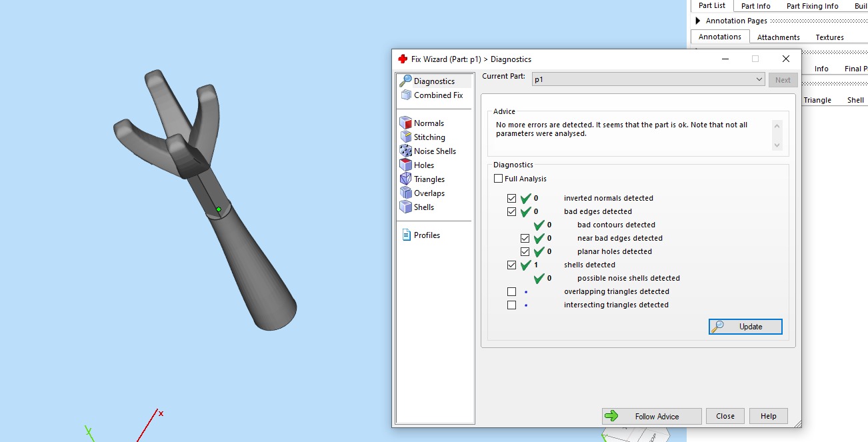Screen dimensions: 868x442
Task: Uncheck the bad edges detected checkbox
Action: click(511, 211)
